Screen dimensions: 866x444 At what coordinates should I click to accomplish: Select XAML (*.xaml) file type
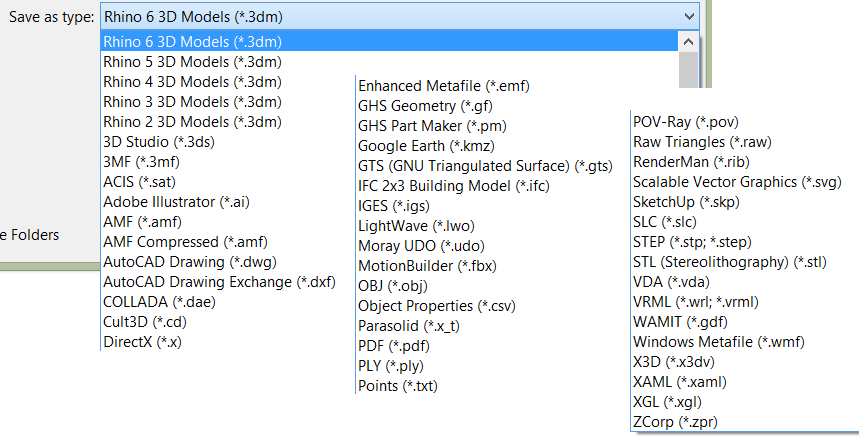pyautogui.click(x=679, y=382)
